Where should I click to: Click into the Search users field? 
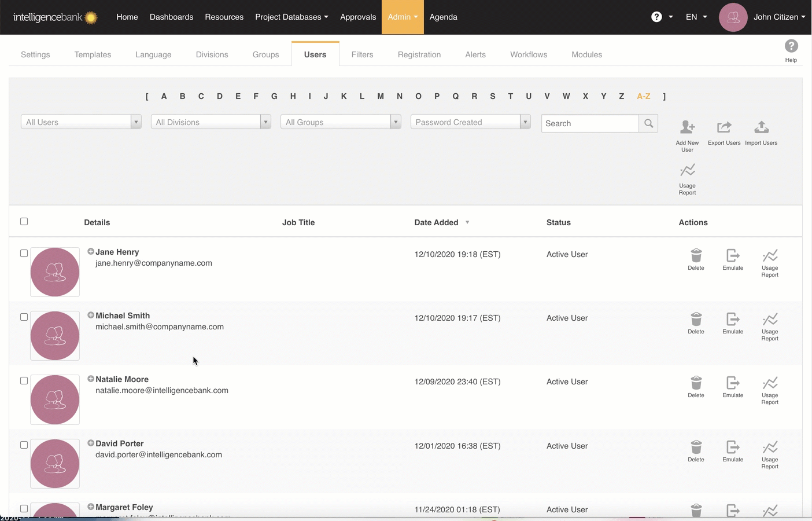point(590,123)
